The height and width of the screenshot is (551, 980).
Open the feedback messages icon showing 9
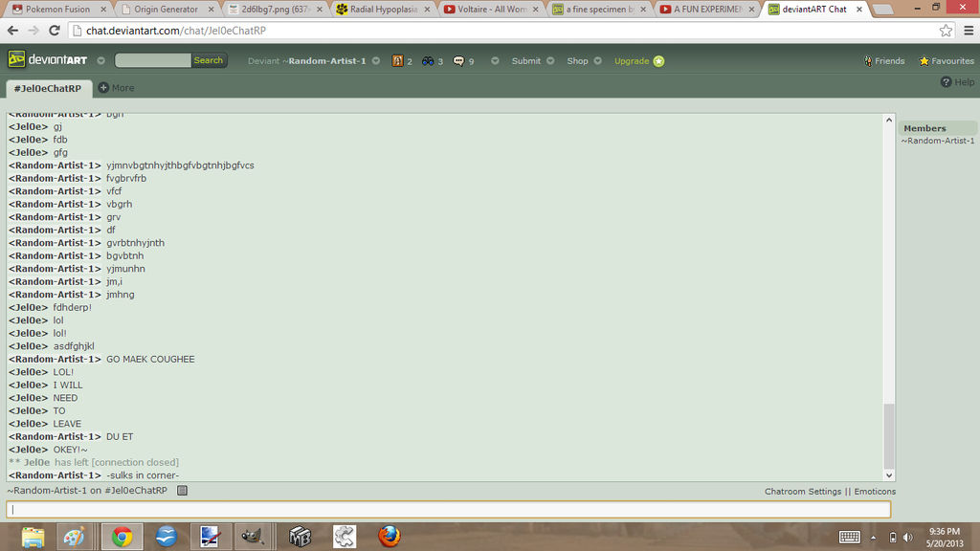458,60
